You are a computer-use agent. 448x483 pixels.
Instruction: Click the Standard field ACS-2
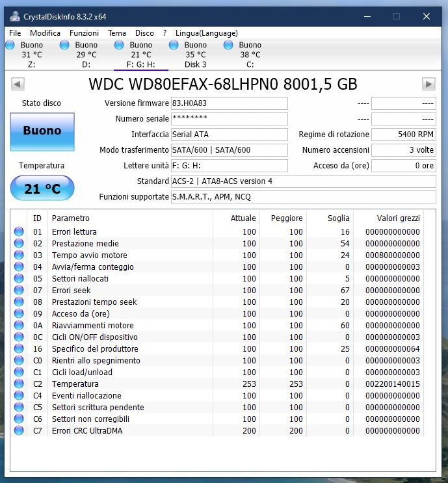(x=304, y=181)
